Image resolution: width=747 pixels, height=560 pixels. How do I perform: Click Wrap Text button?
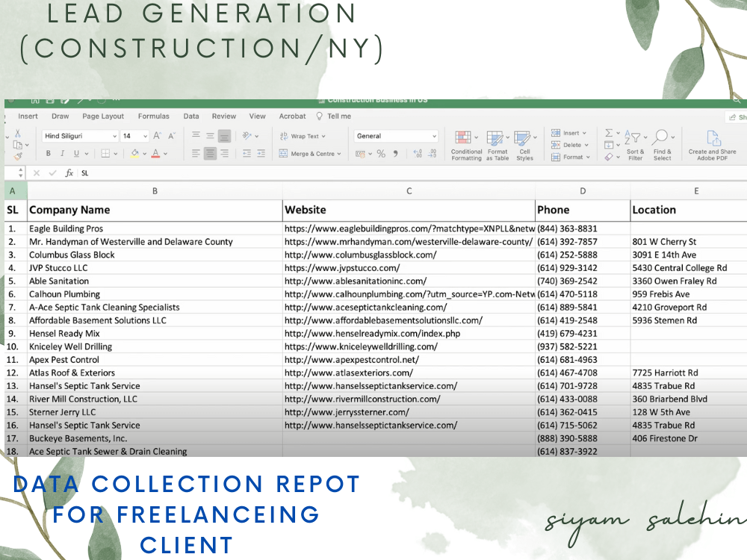pos(302,136)
